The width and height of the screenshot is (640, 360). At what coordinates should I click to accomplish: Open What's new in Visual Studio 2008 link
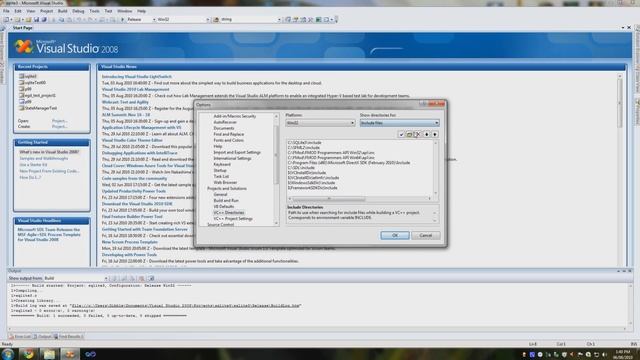(x=49, y=152)
